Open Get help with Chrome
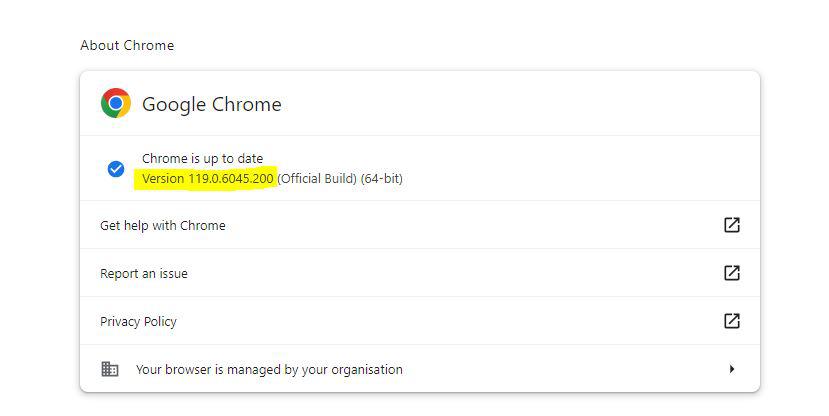Screen dimensions: 829x416 coord(163,225)
